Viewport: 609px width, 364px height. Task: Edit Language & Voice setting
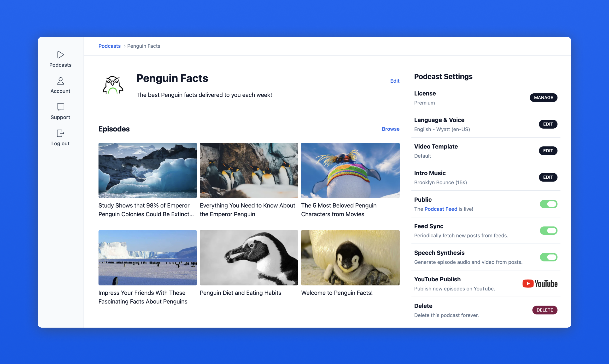pos(548,124)
